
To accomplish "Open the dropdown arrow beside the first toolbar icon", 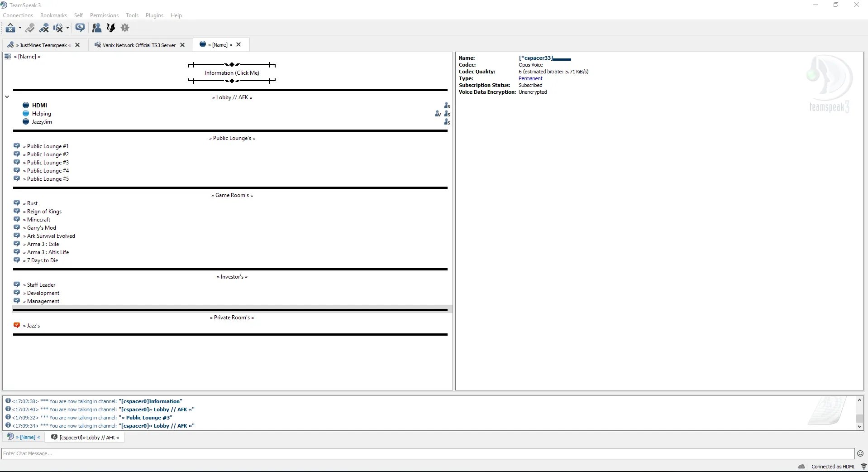I will coord(20,28).
